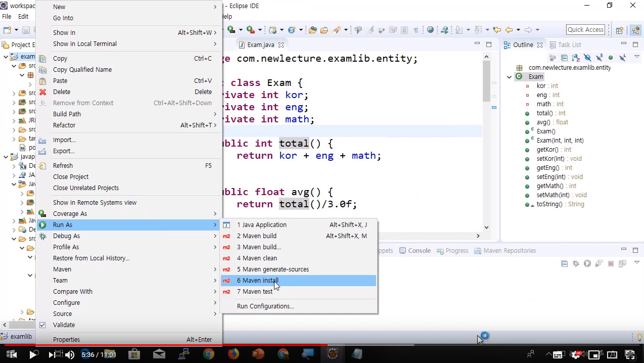Toggle the Validate checkmark menu entry
The width and height of the screenshot is (644, 363).
[42, 325]
